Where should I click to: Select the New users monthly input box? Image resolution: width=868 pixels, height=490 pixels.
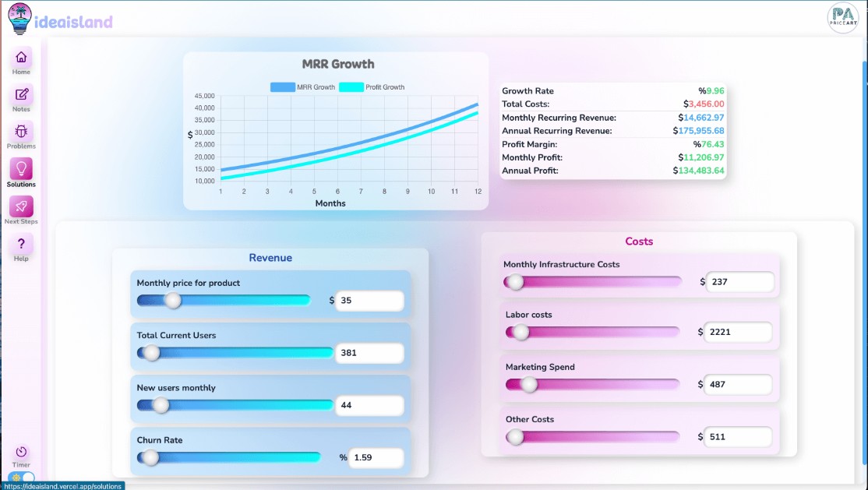coord(369,405)
